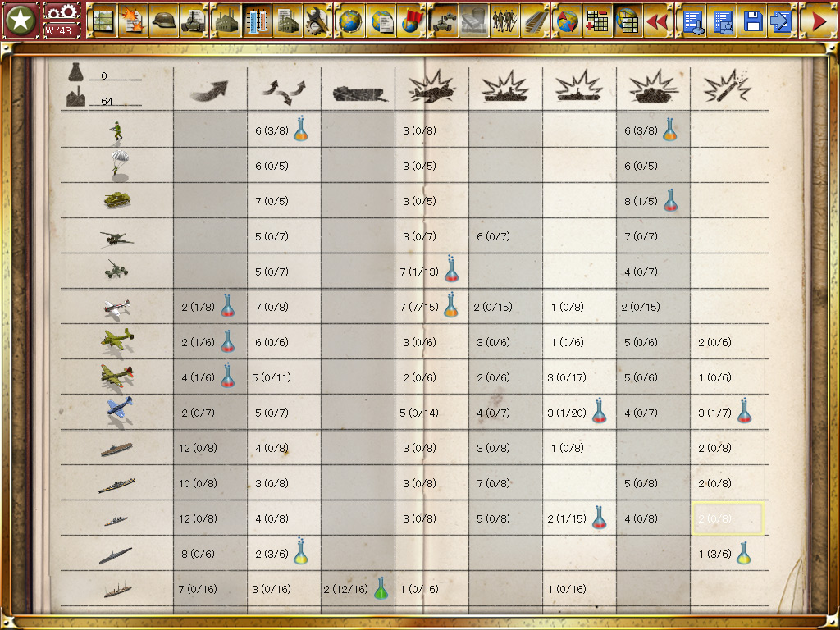Select infantry row's first 6 (3/8) cell

click(x=272, y=130)
